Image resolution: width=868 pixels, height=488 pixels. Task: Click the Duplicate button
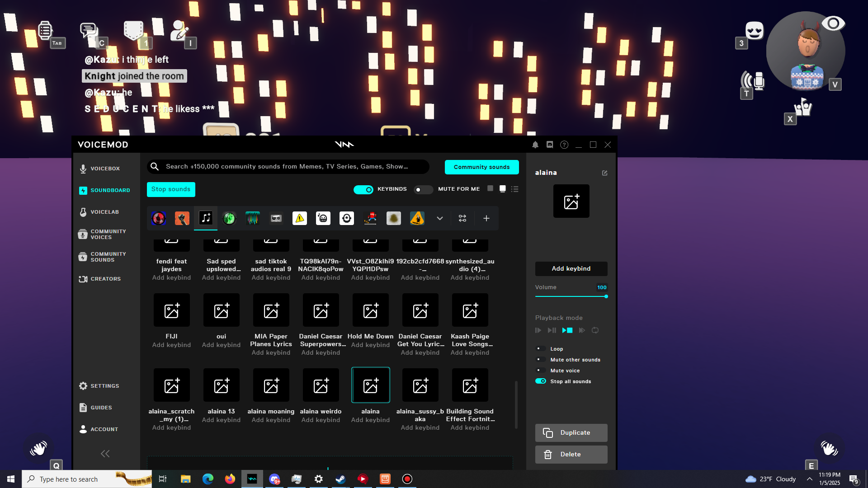pyautogui.click(x=571, y=433)
